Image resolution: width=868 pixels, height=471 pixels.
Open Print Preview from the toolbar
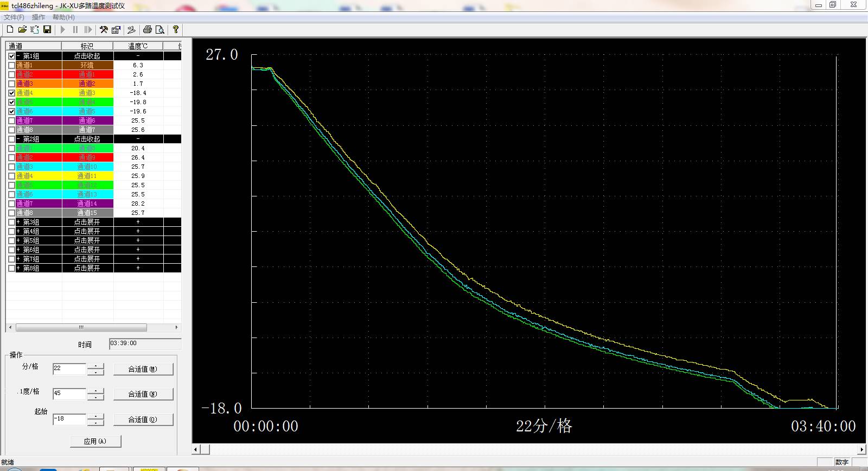pyautogui.click(x=160, y=30)
